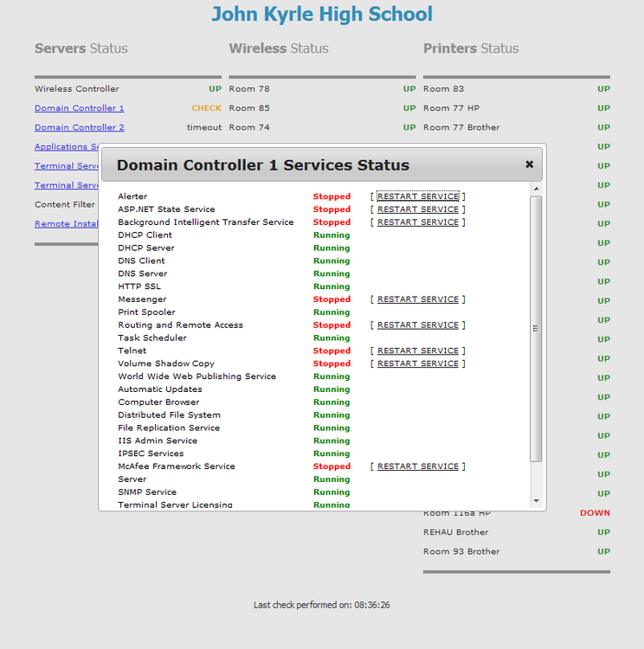This screenshot has height=649, width=644.
Task: Click the dialog scrollbar down arrow
Action: 537,501
